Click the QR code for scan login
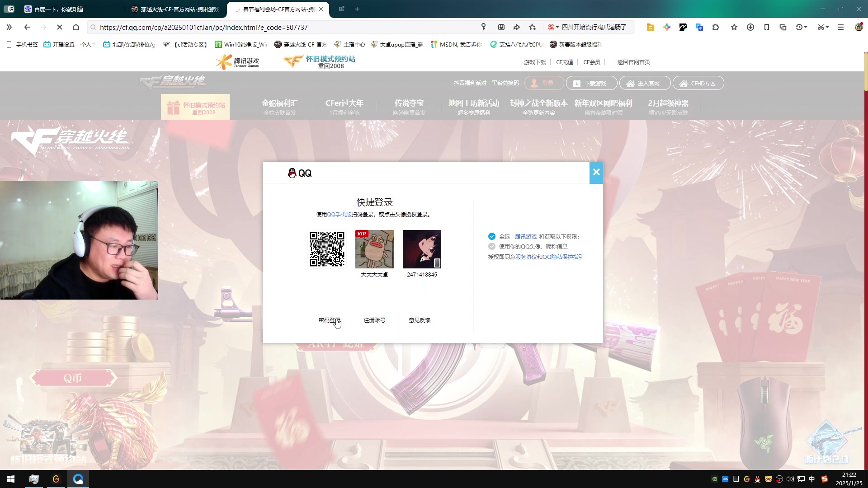This screenshot has height=488, width=868. (x=327, y=249)
